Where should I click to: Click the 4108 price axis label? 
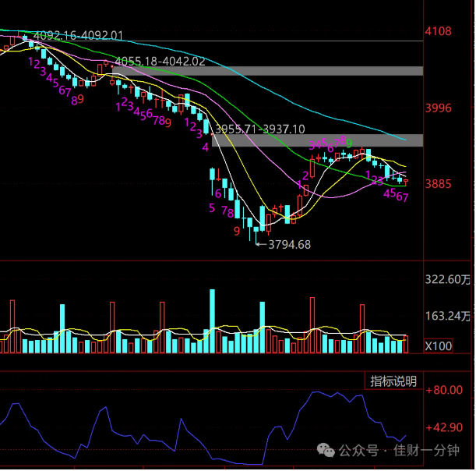pos(438,31)
